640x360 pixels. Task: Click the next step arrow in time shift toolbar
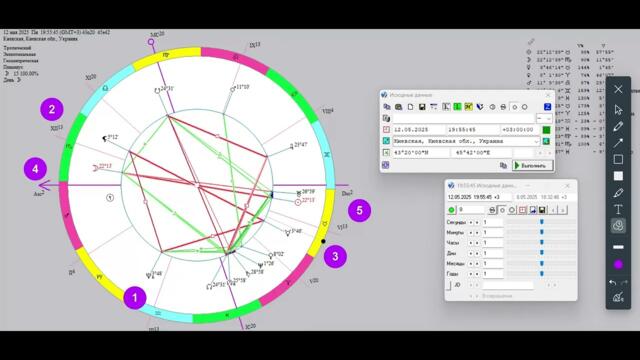tap(562, 210)
